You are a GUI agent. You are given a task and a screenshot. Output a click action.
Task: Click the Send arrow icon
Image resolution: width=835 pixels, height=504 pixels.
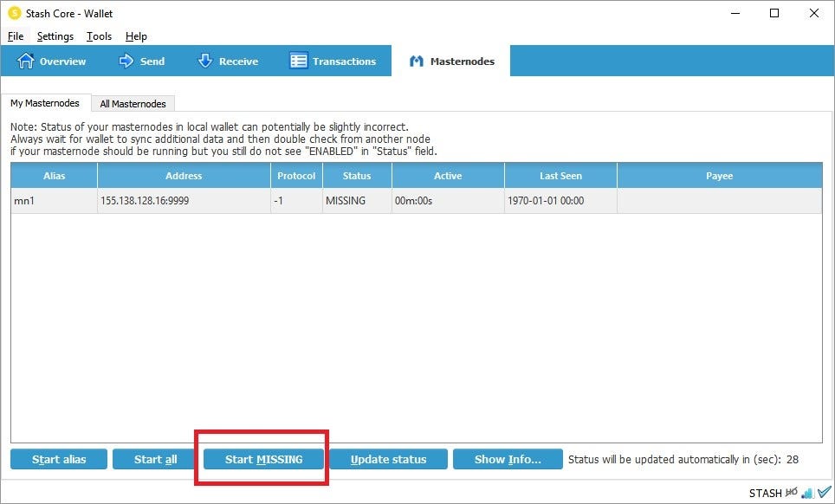point(126,61)
